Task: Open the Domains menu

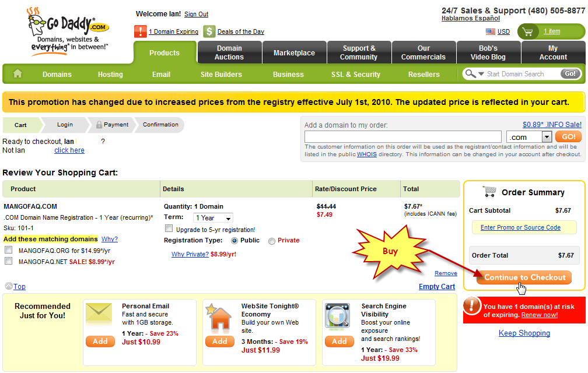Action: coord(57,74)
